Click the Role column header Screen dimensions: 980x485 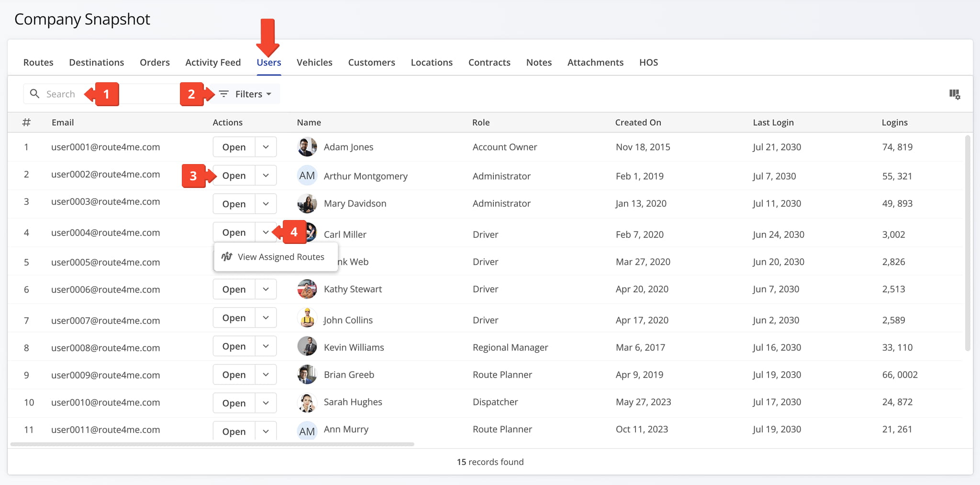pyautogui.click(x=481, y=122)
